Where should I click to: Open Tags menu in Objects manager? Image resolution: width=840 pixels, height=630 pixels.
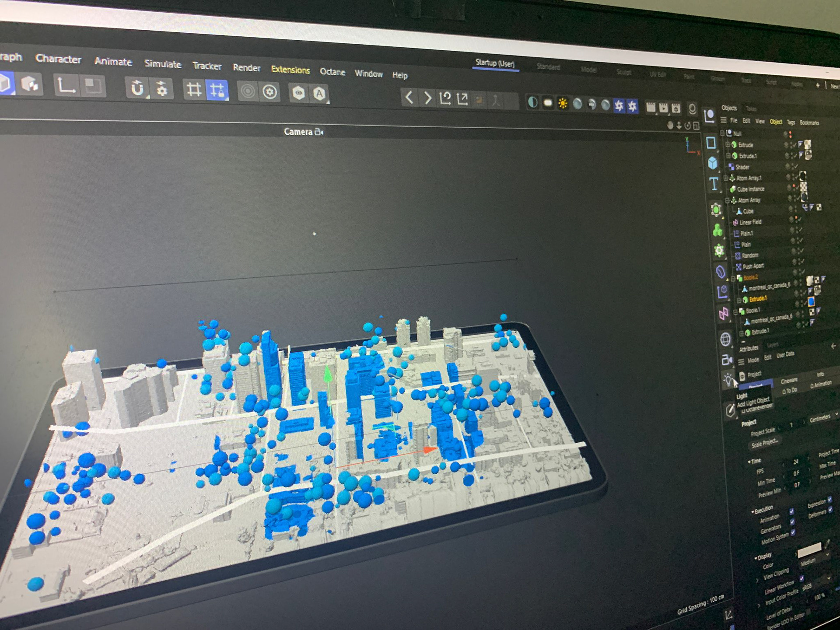point(791,122)
